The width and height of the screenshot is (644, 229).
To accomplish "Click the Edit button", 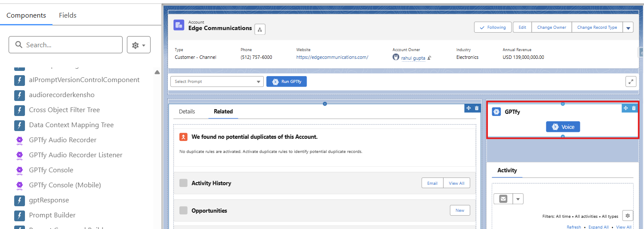I will pos(522,27).
